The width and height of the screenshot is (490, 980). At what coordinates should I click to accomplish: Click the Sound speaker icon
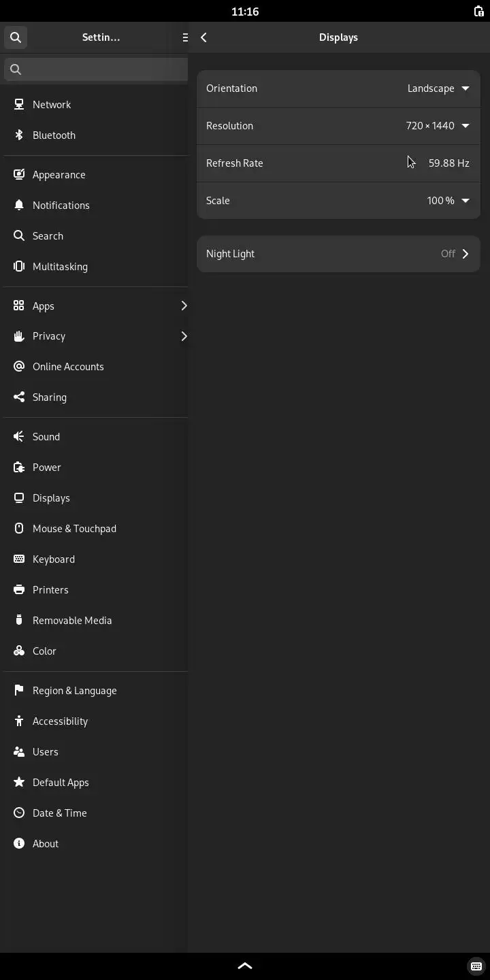[19, 436]
